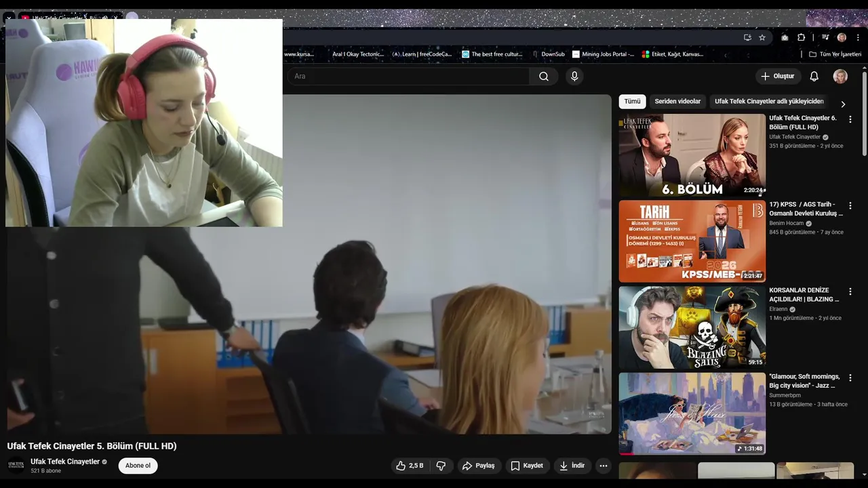Image resolution: width=868 pixels, height=488 pixels.
Task: Dislike the video with thumbs down
Action: [441, 466]
